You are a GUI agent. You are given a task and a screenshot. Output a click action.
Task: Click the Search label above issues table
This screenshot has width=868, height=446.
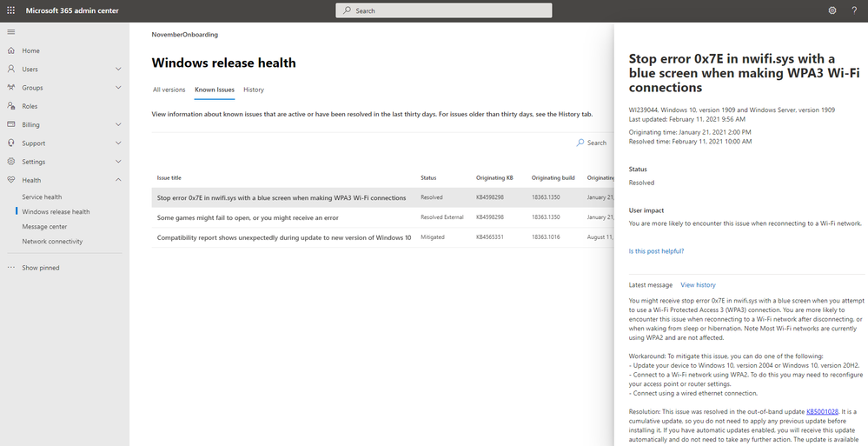click(x=597, y=143)
